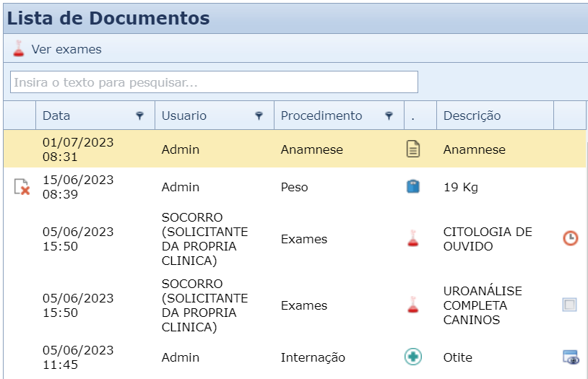This screenshot has height=379, width=588.
Task: Click the green cross Internação icon
Action: point(412,357)
